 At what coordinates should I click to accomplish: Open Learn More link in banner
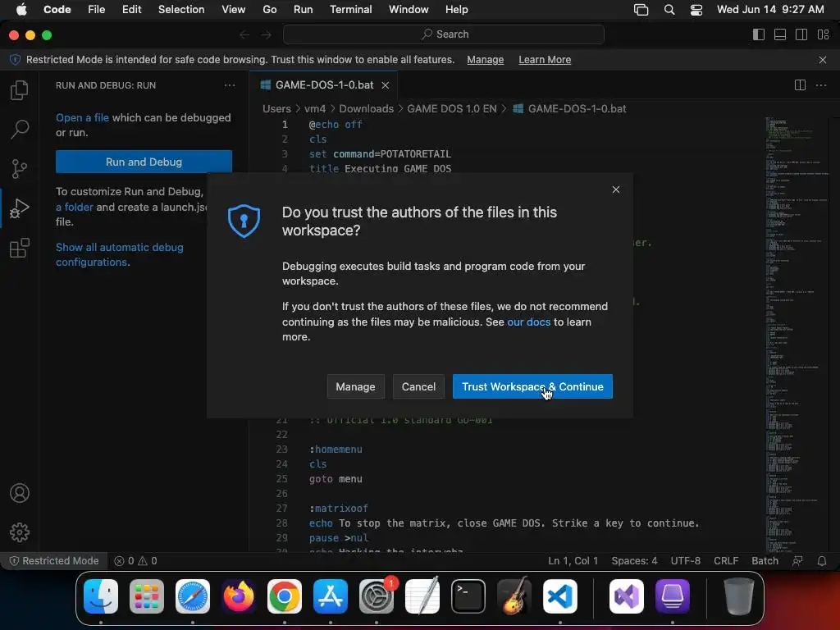(x=545, y=60)
